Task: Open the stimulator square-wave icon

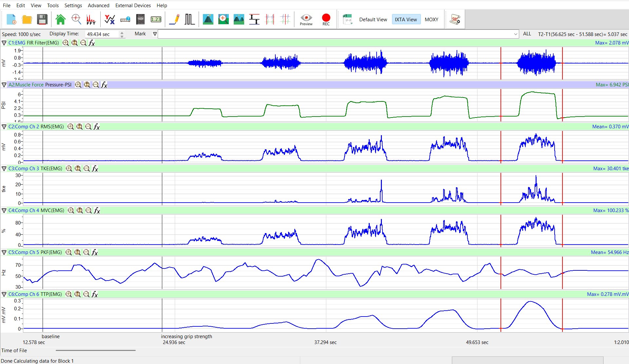Action: click(x=190, y=19)
